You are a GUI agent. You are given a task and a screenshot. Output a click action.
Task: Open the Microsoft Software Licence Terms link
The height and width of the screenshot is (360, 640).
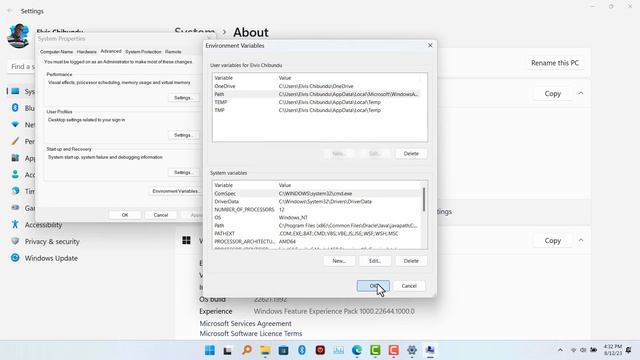[251, 333]
